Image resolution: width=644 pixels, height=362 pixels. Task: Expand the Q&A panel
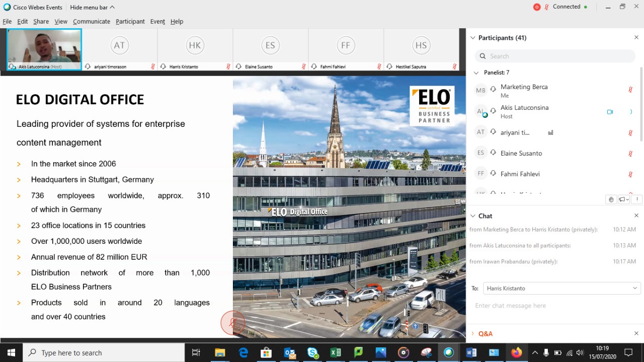pyautogui.click(x=472, y=334)
